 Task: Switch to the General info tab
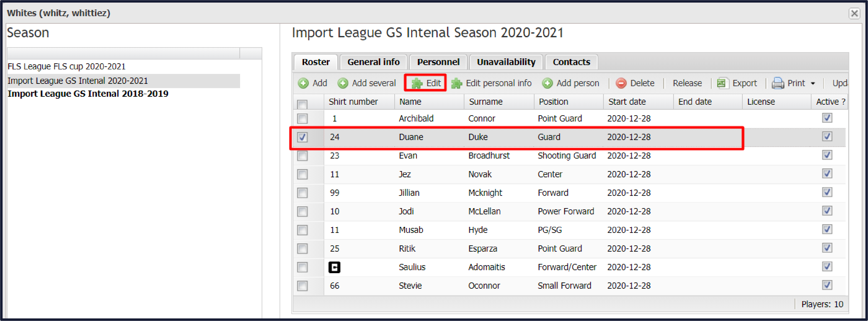pyautogui.click(x=373, y=62)
